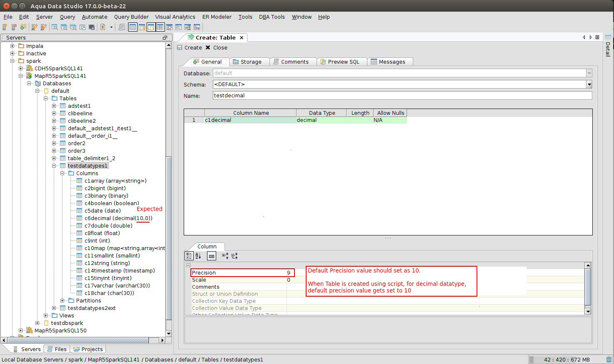The image size is (614, 364).
Task: Expand the CDH5SparkSQL141 server node
Action: 21,68
